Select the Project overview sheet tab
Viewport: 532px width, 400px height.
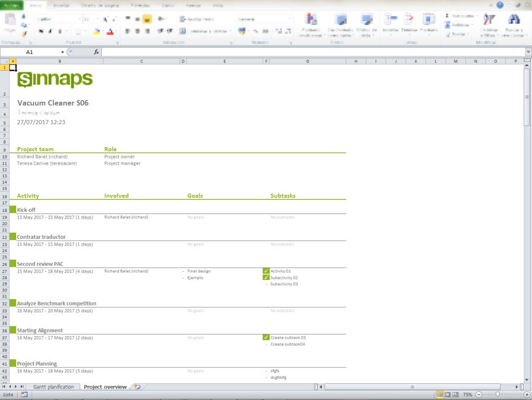105,387
